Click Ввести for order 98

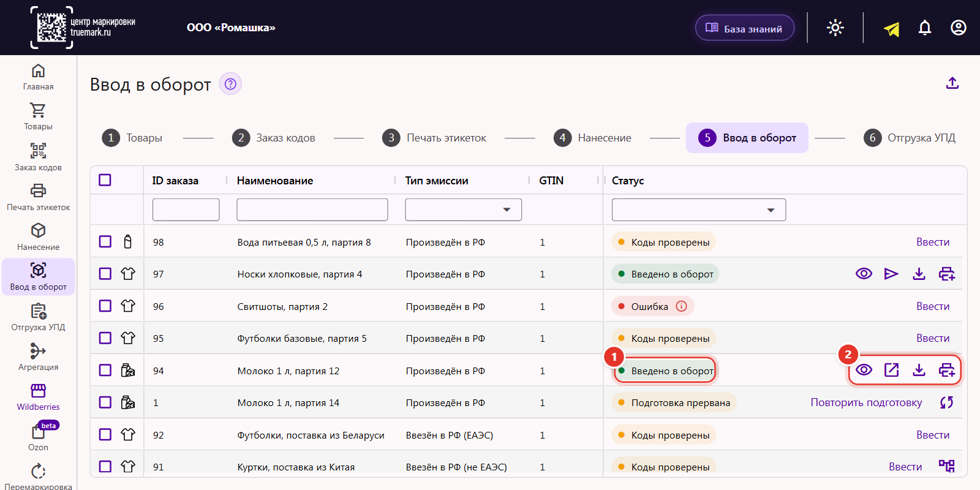tap(933, 242)
